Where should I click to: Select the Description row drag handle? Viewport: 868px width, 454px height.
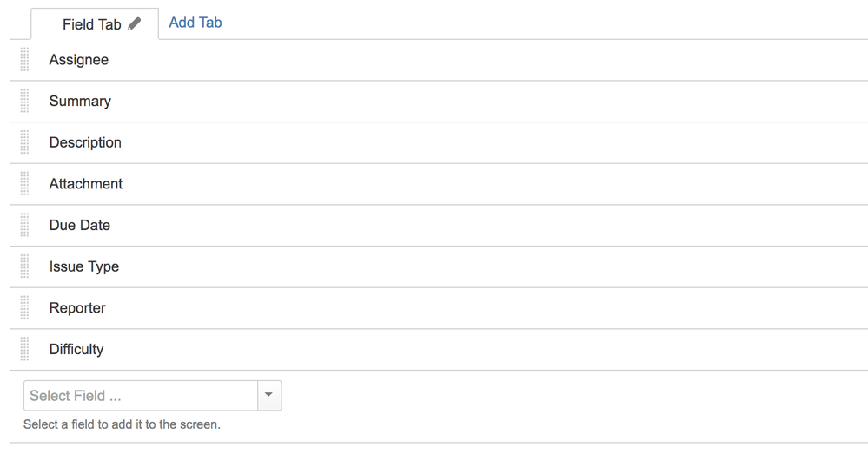pos(24,142)
